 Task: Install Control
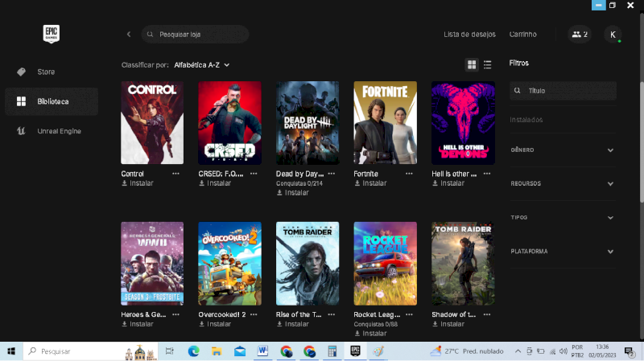[137, 183]
